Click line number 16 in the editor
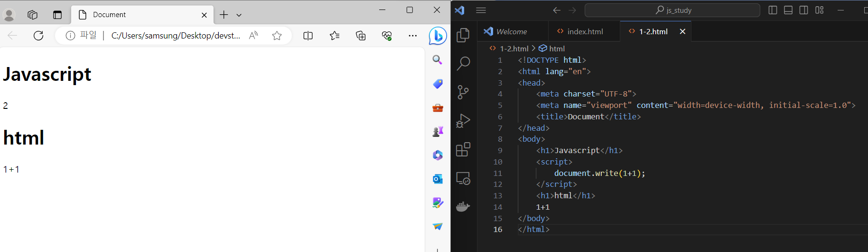The height and width of the screenshot is (252, 868). [497, 229]
